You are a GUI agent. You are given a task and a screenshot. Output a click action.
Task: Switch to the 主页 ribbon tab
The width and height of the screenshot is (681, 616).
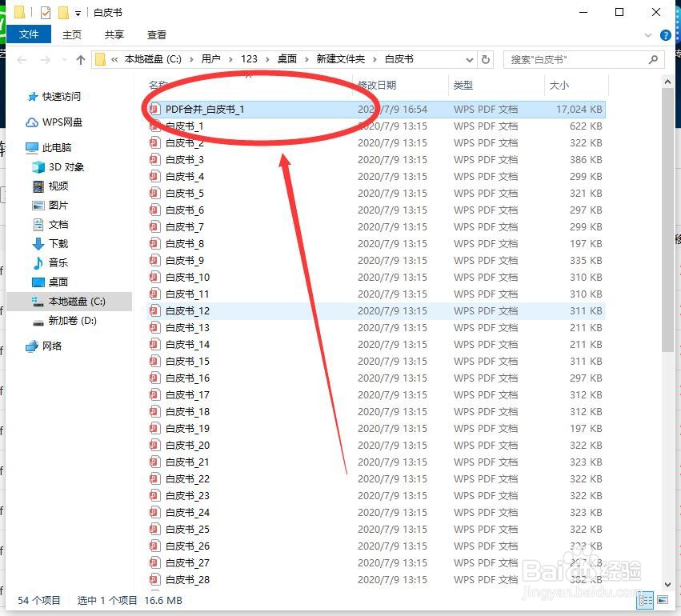tap(72, 34)
